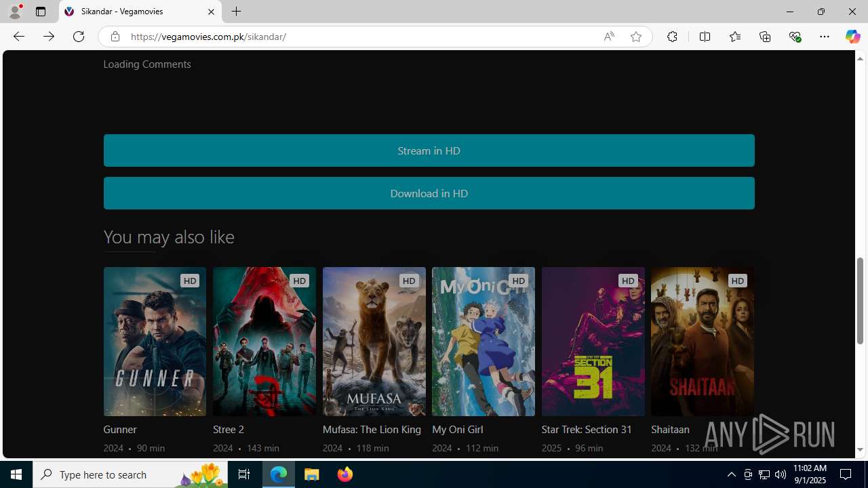
Task: Go back to the previous page
Action: coord(18,37)
